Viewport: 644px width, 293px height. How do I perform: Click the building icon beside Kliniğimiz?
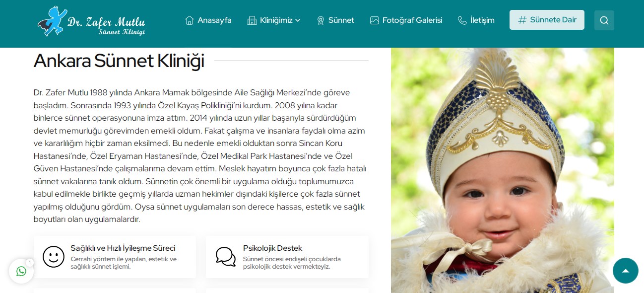point(252,20)
